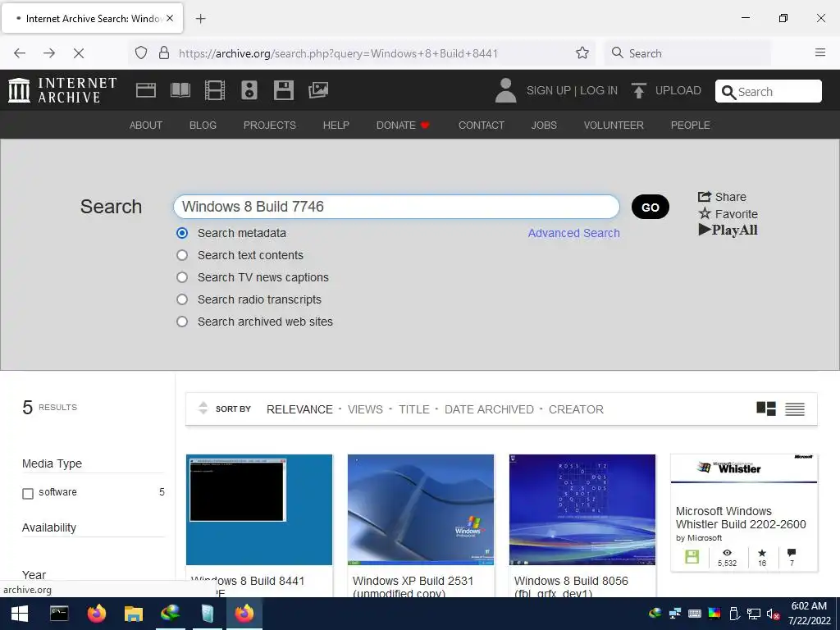The width and height of the screenshot is (840, 630).
Task: Sort results by CREATOR
Action: pos(576,409)
